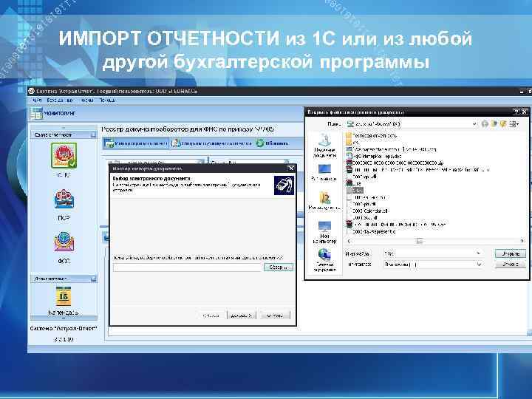This screenshot has width=532, height=399.
Task: Select the ФНС reporting icon in sidebar
Action: click(x=64, y=156)
